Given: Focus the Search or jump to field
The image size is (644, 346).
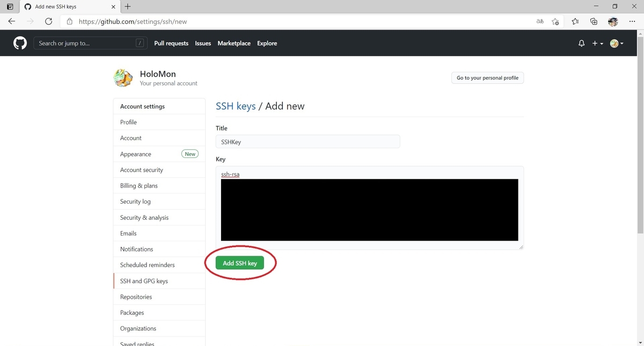Looking at the screenshot, I should (x=91, y=44).
